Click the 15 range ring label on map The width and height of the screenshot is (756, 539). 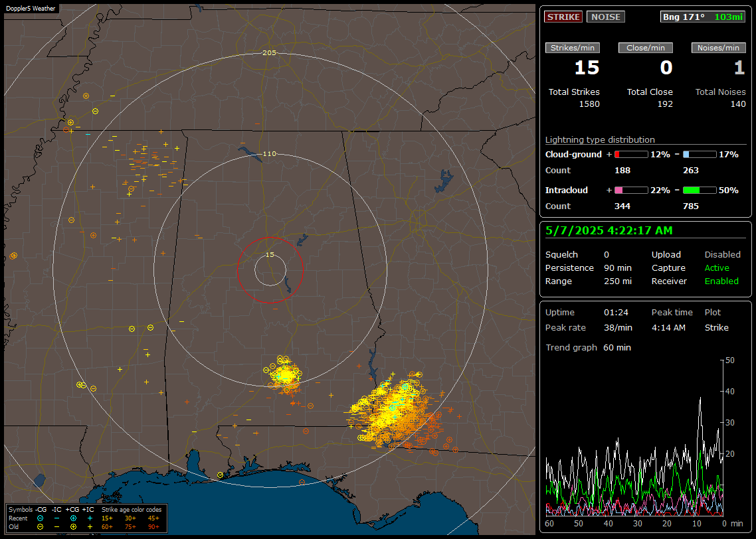pyautogui.click(x=270, y=255)
